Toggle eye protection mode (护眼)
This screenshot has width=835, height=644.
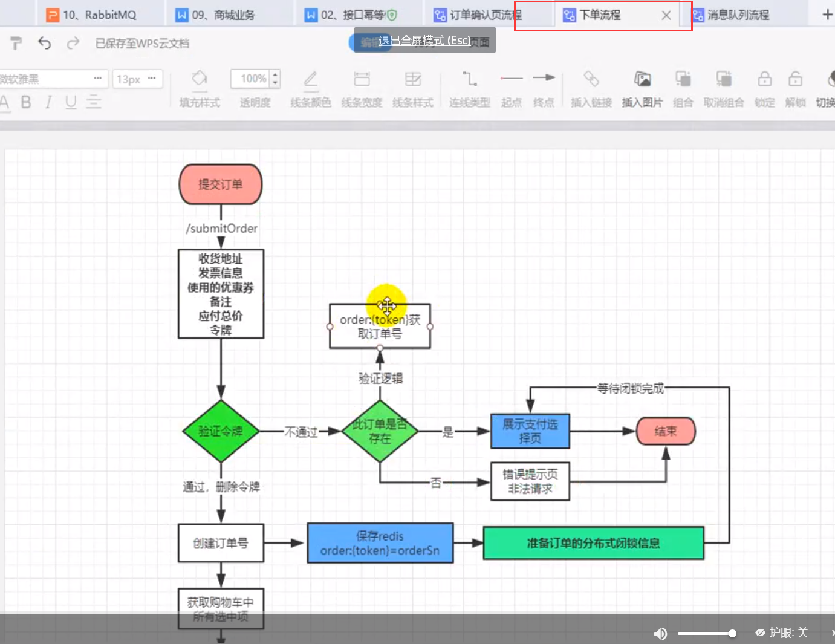(782, 633)
